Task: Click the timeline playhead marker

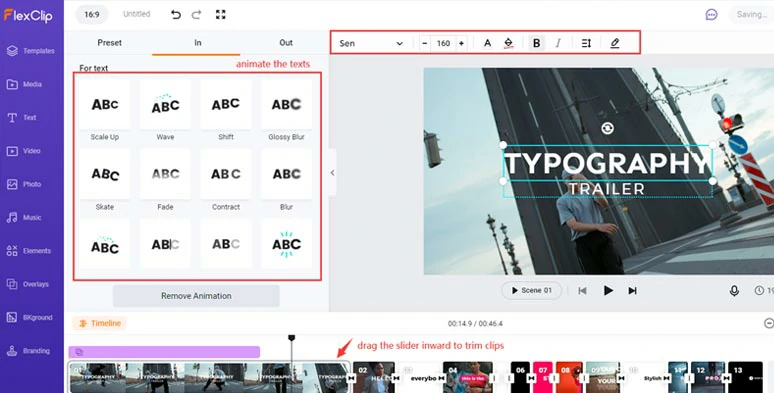Action: 292,338
